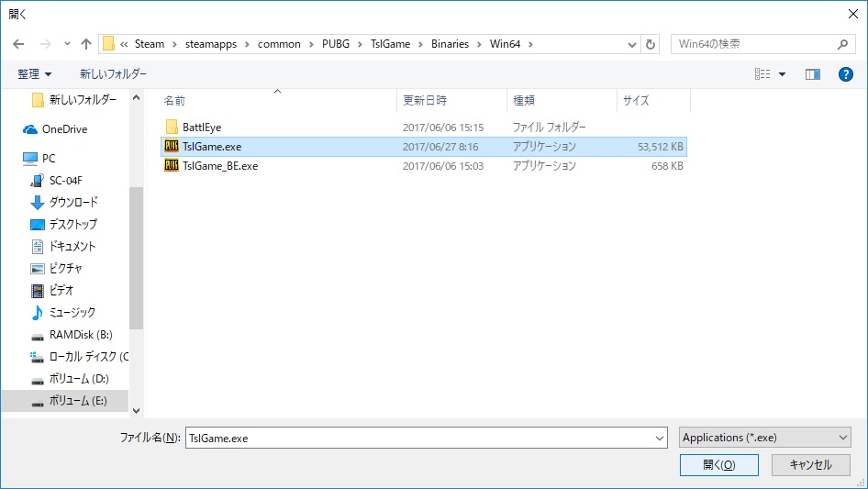Open ダウンロード in the sidebar
The height and width of the screenshot is (489, 868).
[x=73, y=202]
